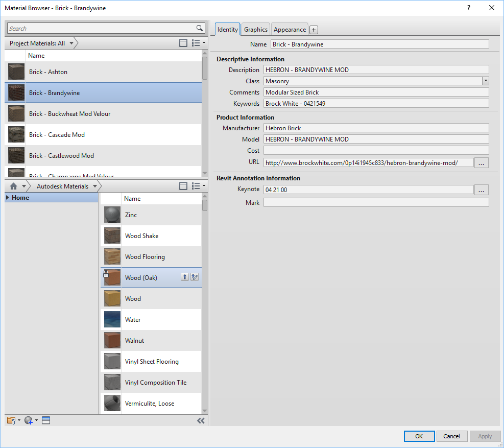Image resolution: width=504 pixels, height=448 pixels.
Task: Switch to the Graphics tab
Action: 255,29
